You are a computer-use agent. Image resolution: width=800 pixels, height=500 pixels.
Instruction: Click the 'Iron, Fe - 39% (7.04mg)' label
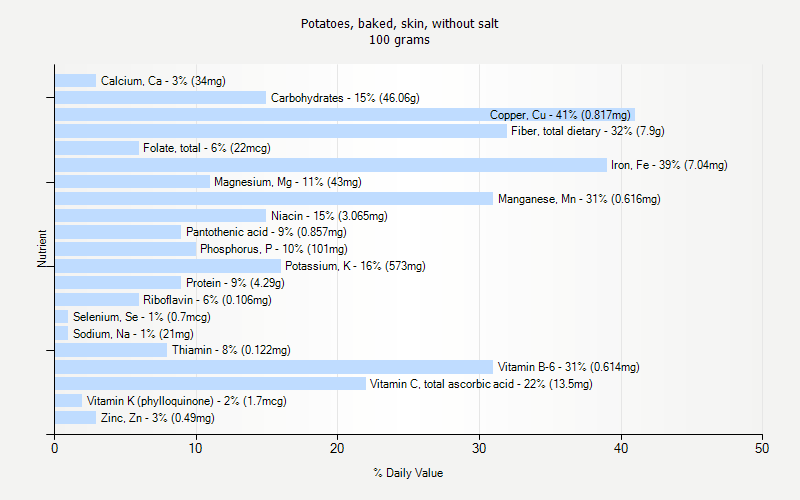click(x=669, y=165)
